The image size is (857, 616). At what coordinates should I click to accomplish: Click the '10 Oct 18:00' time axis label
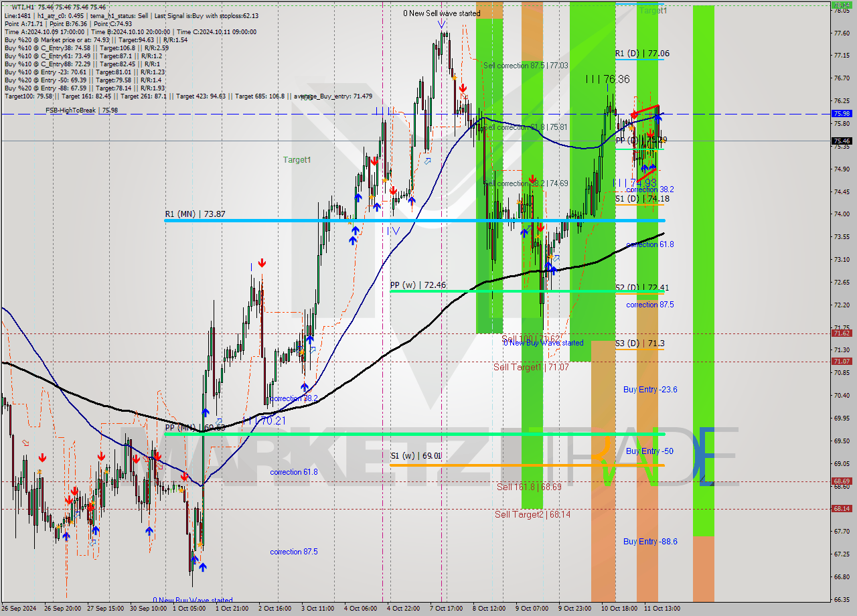[619, 609]
